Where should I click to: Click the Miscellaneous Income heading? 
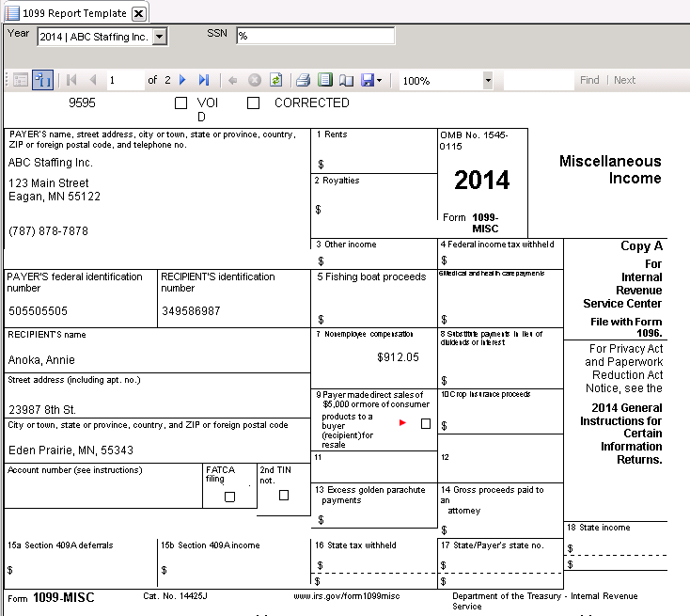tap(610, 169)
